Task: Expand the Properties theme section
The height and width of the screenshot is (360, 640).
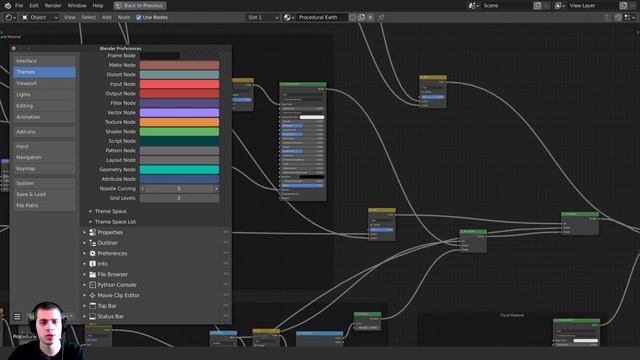Action: pos(85,232)
